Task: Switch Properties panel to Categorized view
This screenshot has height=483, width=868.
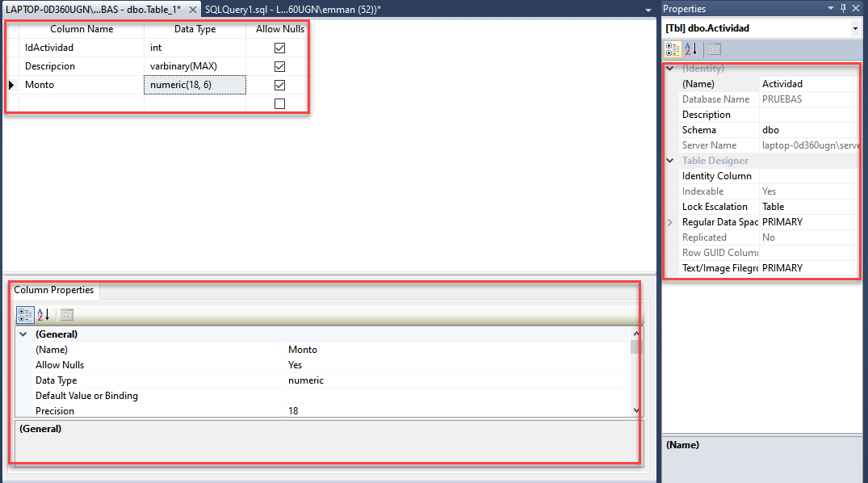Action: 673,48
